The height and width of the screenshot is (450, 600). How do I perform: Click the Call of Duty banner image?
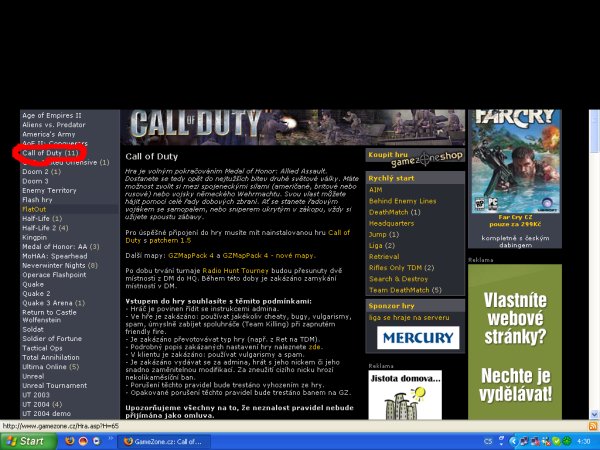(293, 127)
